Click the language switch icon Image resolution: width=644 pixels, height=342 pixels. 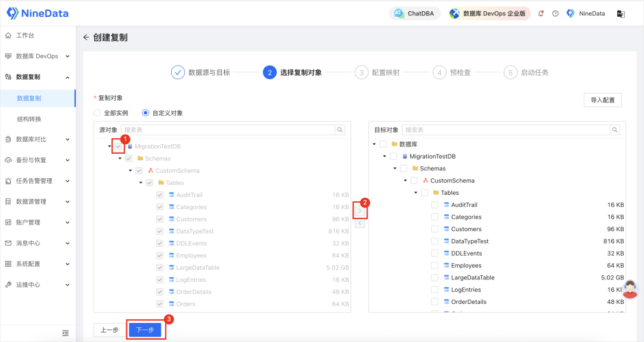pos(620,14)
